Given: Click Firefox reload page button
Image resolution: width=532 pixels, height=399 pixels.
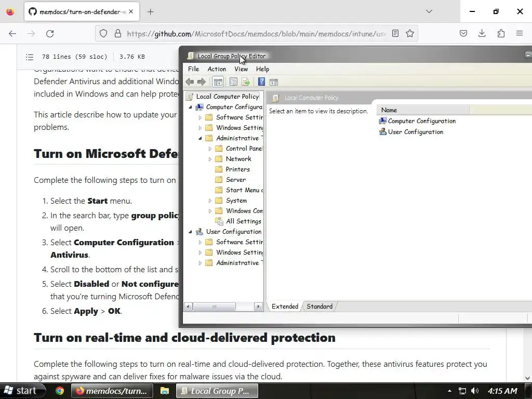Looking at the screenshot, I should [50, 34].
